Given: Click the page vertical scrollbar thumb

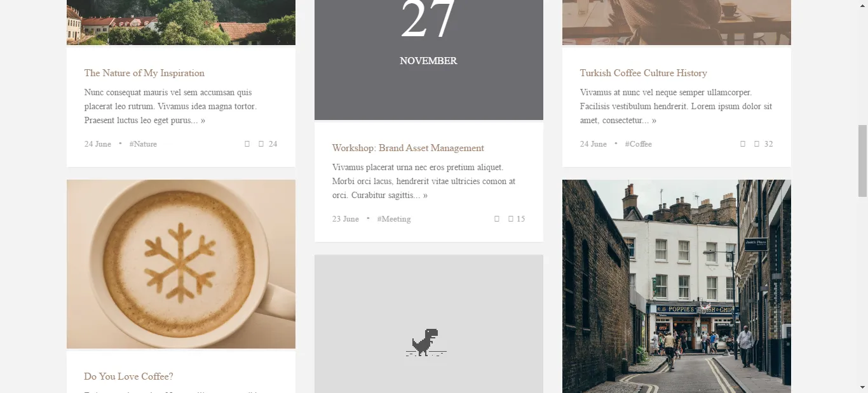Looking at the screenshot, I should click(x=862, y=161).
